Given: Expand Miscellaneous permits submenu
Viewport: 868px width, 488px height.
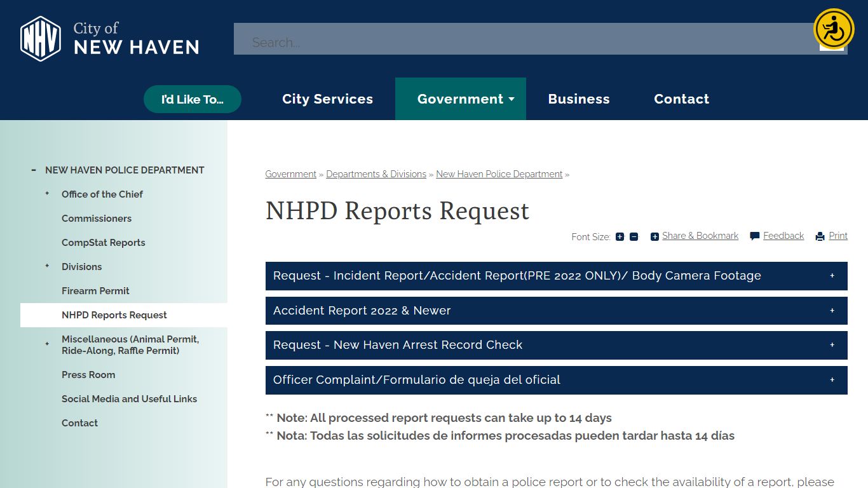Looking at the screenshot, I should point(47,344).
